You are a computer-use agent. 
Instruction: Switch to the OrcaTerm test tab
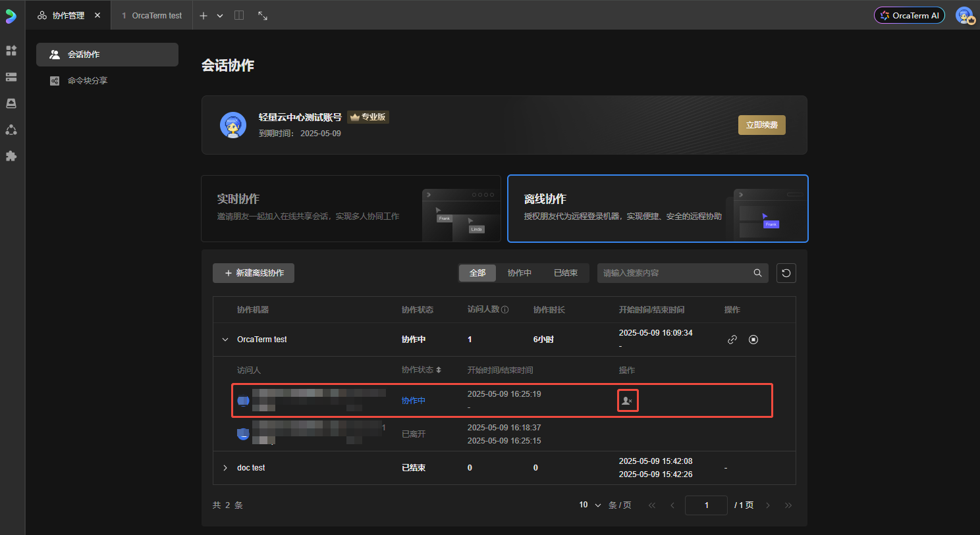[x=152, y=15]
